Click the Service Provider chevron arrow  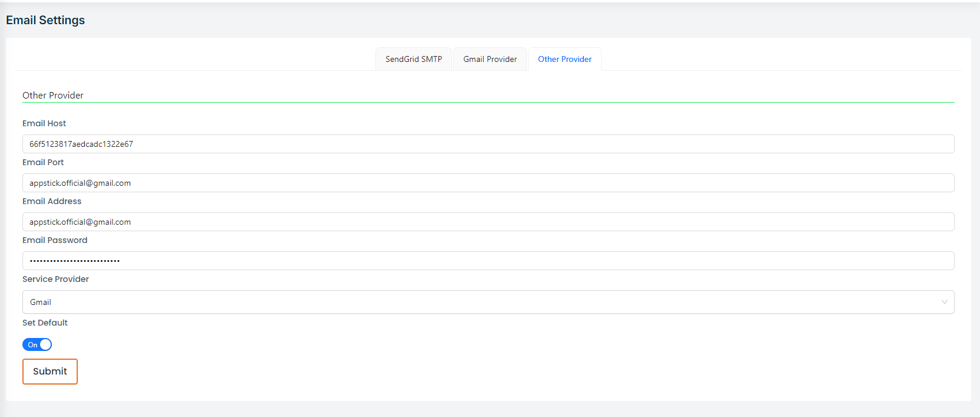click(944, 302)
